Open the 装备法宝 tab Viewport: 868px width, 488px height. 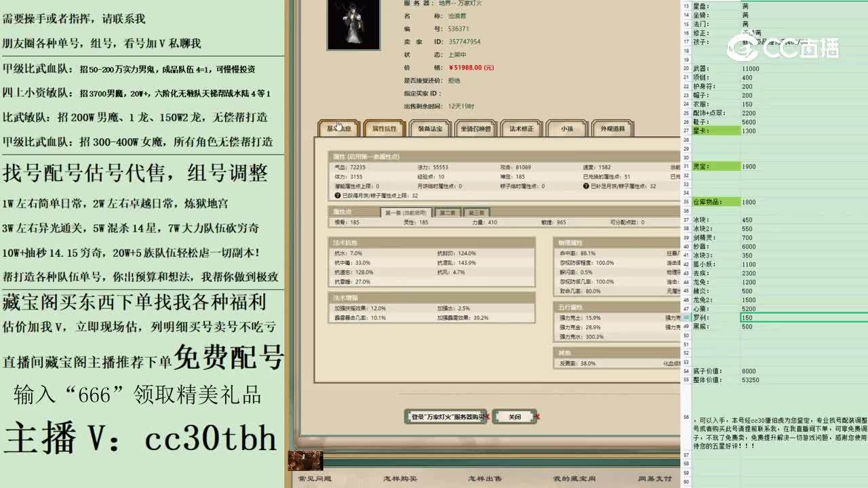(430, 128)
